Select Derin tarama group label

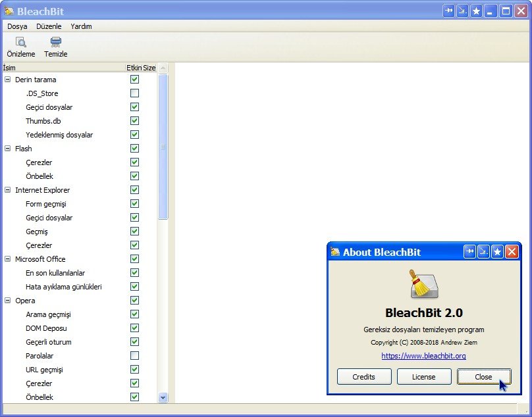coord(36,80)
